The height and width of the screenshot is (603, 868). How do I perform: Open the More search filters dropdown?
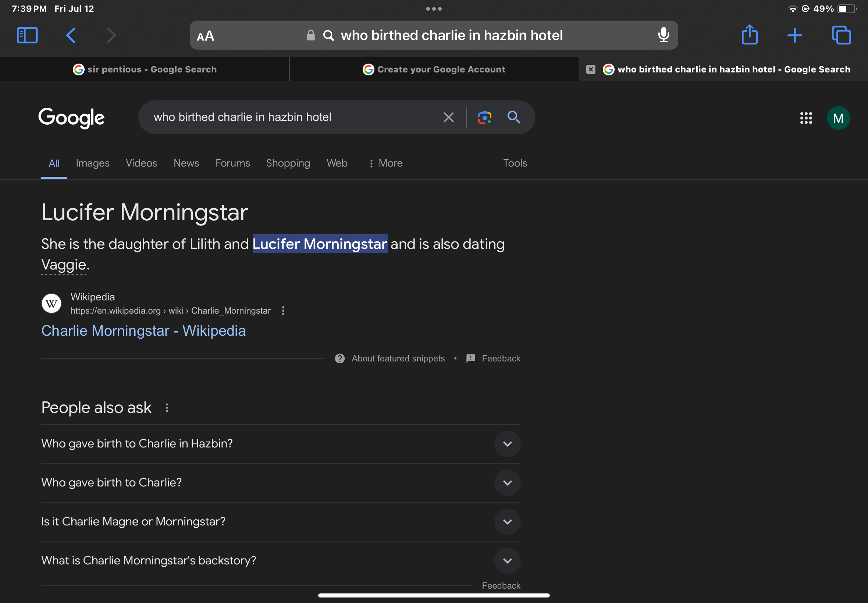click(x=385, y=163)
